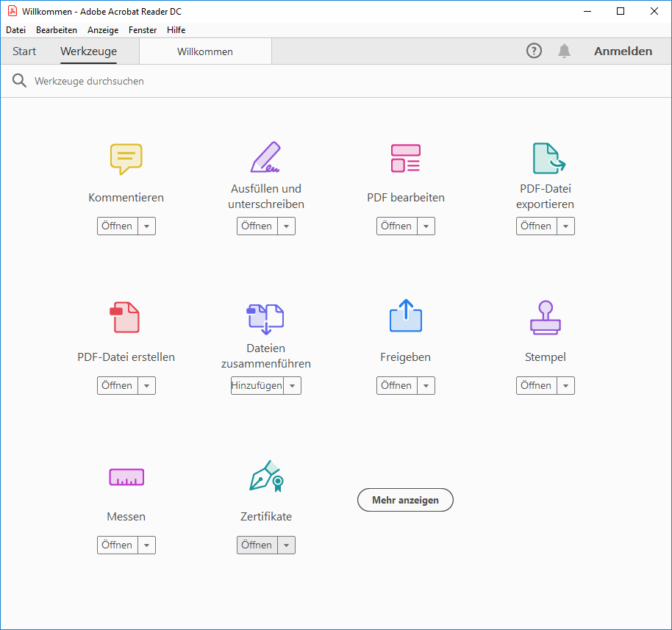
Task: Open the Datei menu
Action: coord(16,30)
